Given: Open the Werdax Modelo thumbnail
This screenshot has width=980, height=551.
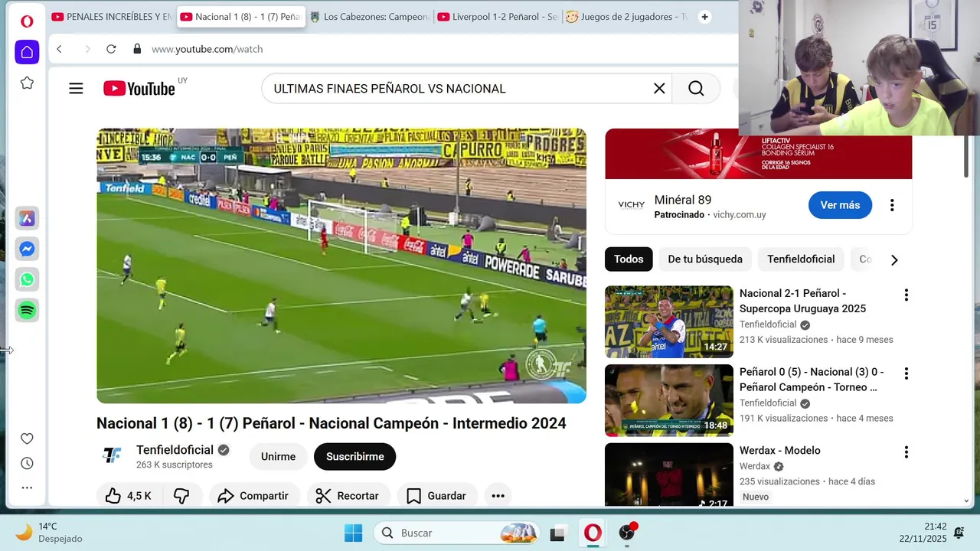Looking at the screenshot, I should click(x=669, y=474).
